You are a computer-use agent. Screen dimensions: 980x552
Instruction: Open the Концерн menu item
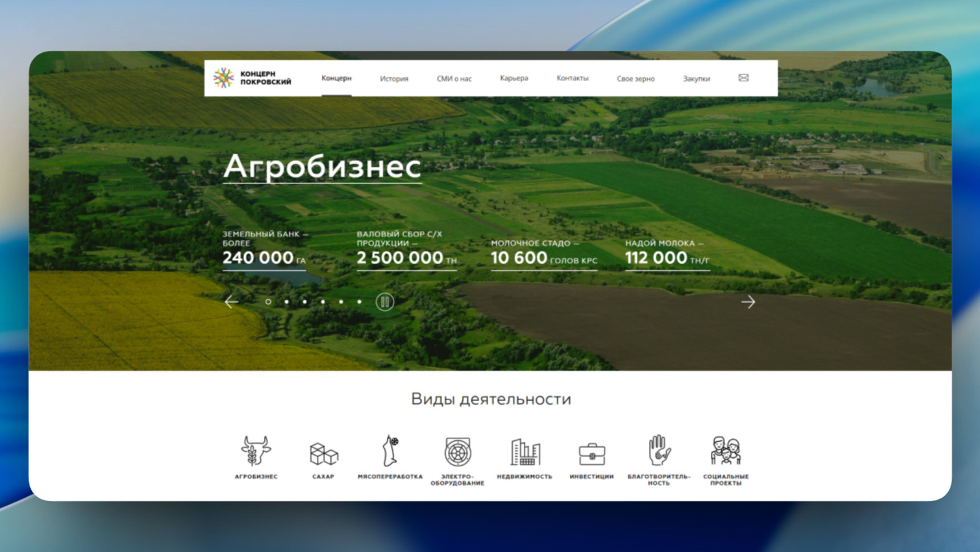pos(337,78)
